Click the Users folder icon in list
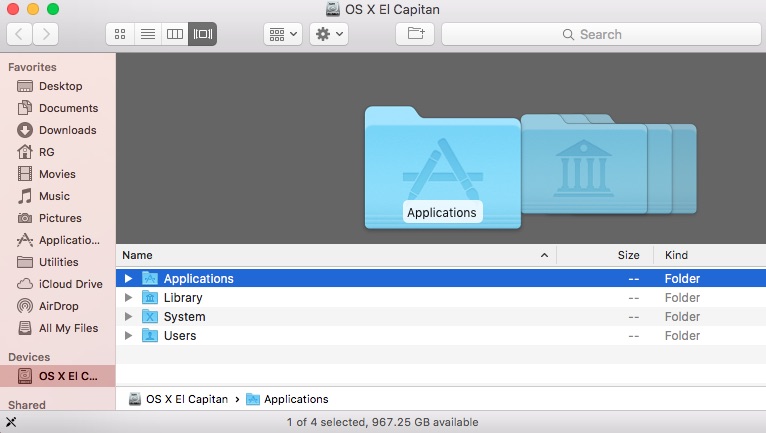This screenshot has width=766, height=433. click(x=150, y=336)
